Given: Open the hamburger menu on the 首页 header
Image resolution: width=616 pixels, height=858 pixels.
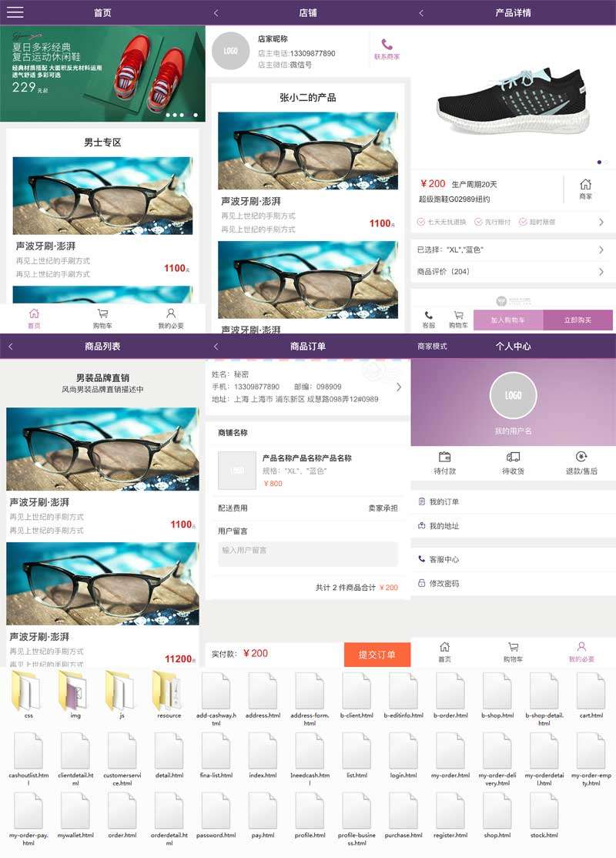Looking at the screenshot, I should (x=15, y=12).
